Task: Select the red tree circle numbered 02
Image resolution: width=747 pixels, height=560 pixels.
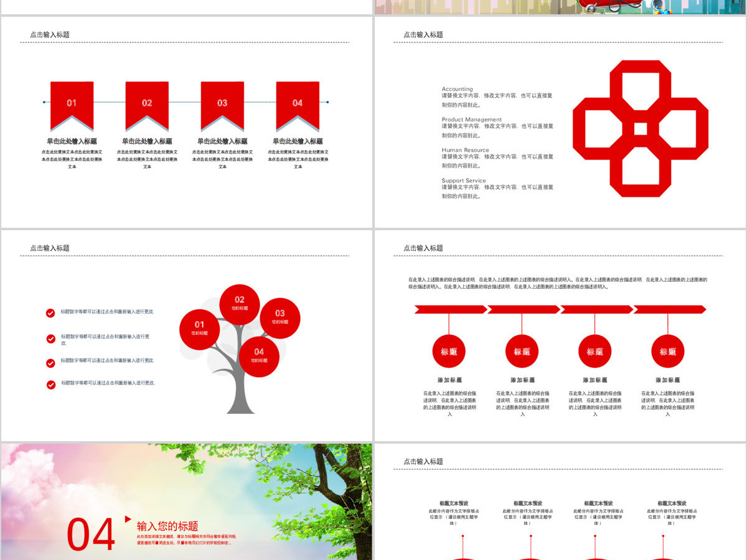Action: click(240, 304)
